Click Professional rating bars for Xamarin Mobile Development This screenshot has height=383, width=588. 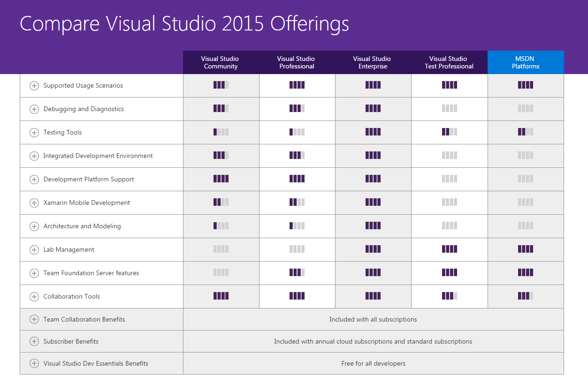pyautogui.click(x=297, y=203)
